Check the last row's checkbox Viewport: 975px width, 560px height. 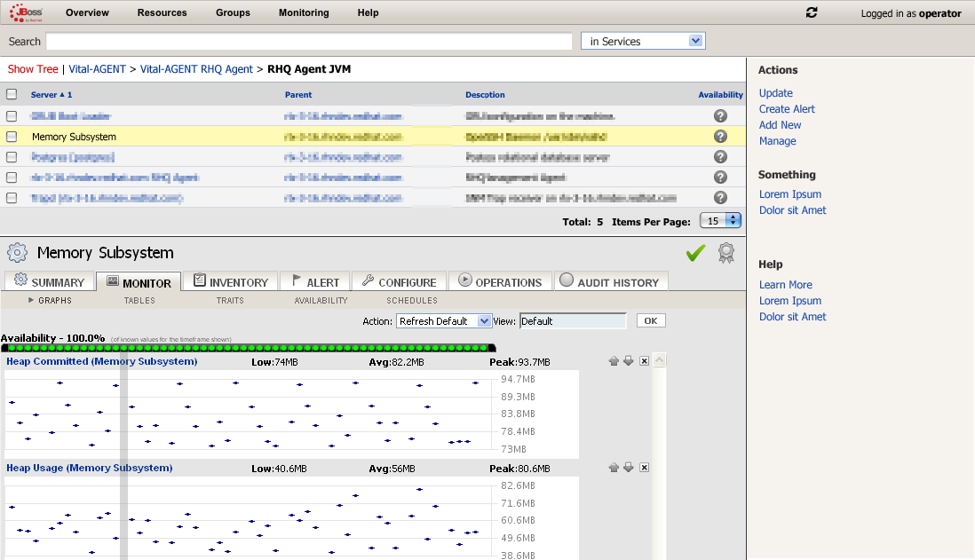tap(12, 198)
